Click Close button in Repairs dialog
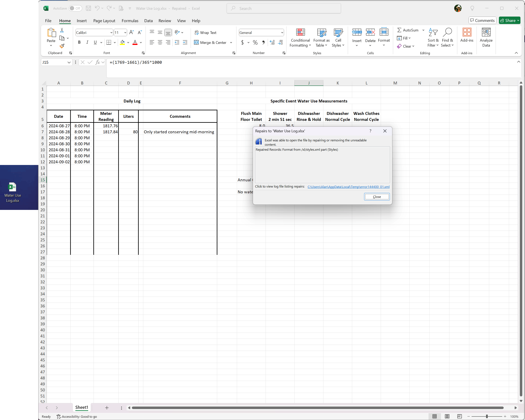Image resolution: width=525 pixels, height=420 pixels. point(376,196)
